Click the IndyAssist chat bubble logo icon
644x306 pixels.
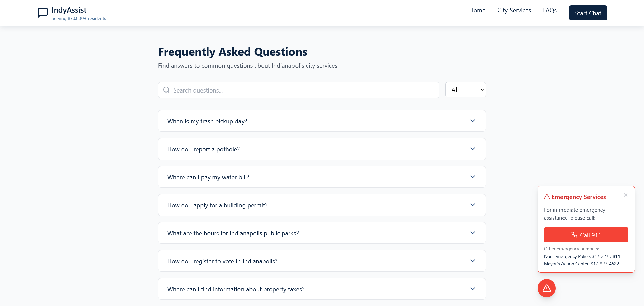43,13
